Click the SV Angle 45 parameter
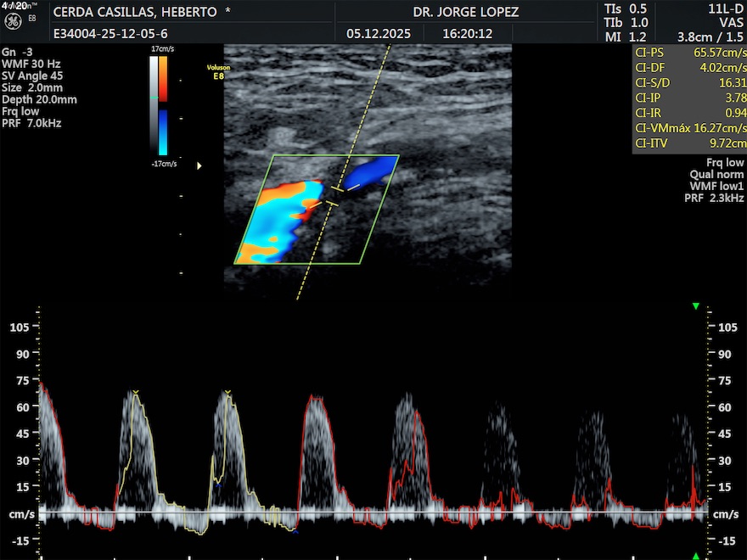This screenshot has height=560, width=747. click(32, 76)
